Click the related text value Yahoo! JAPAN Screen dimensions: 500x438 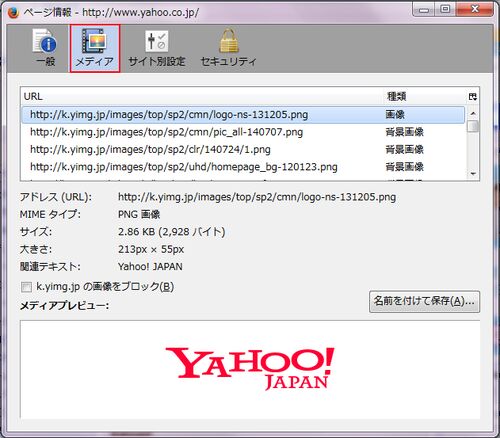click(x=150, y=267)
